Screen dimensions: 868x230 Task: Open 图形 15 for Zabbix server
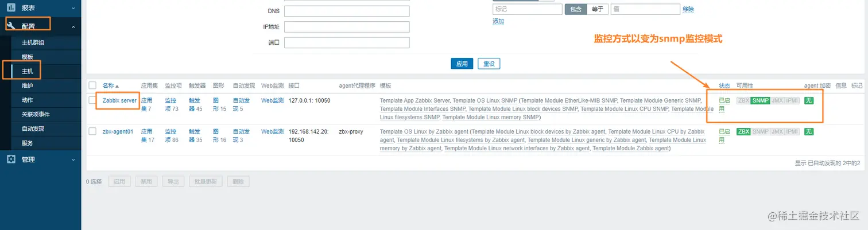pyautogui.click(x=219, y=104)
